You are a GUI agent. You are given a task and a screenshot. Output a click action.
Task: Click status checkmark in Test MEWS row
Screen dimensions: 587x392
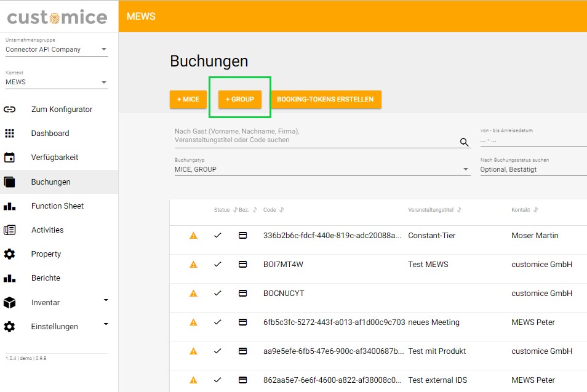coord(217,265)
